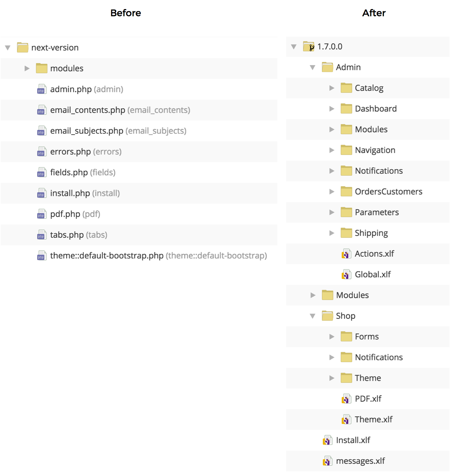Expand the modules folder under next-version
Viewport: 455px width, 476px height.
coord(27,68)
